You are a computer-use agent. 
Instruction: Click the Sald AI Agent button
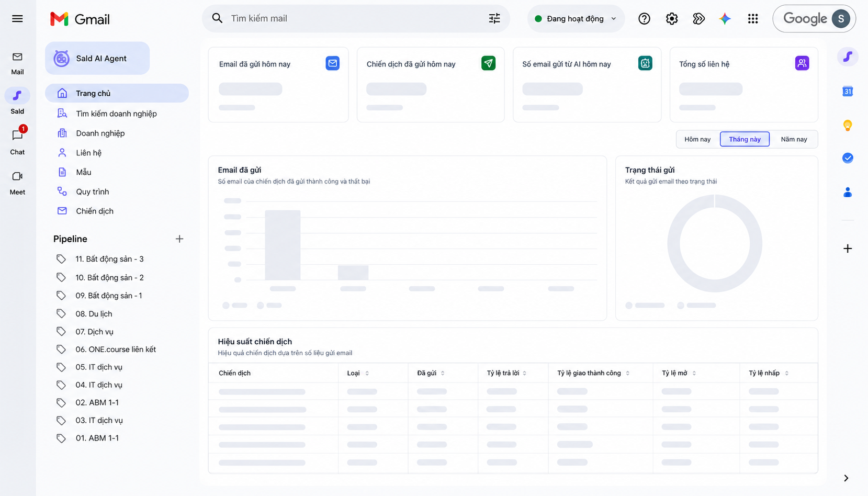tap(97, 58)
